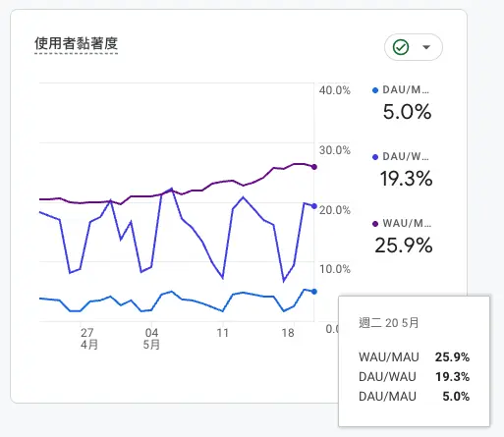Click the 04 5月 date axis label
504x437 pixels.
click(151, 339)
